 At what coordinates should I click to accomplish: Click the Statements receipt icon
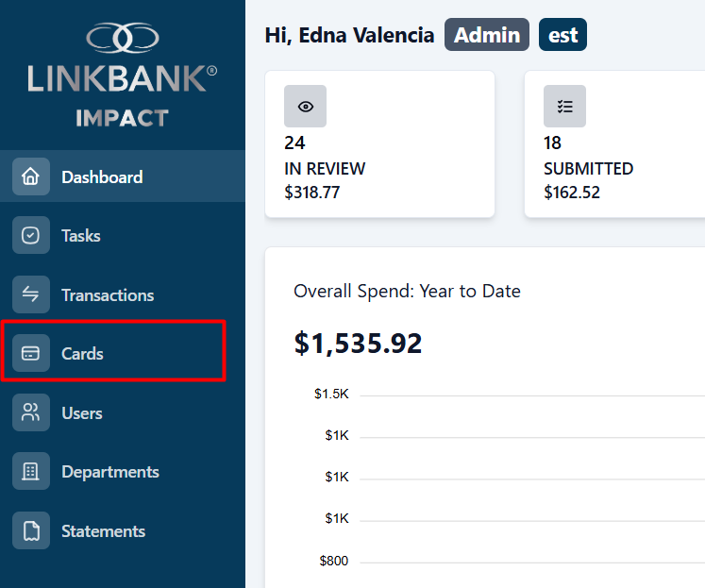tap(30, 530)
